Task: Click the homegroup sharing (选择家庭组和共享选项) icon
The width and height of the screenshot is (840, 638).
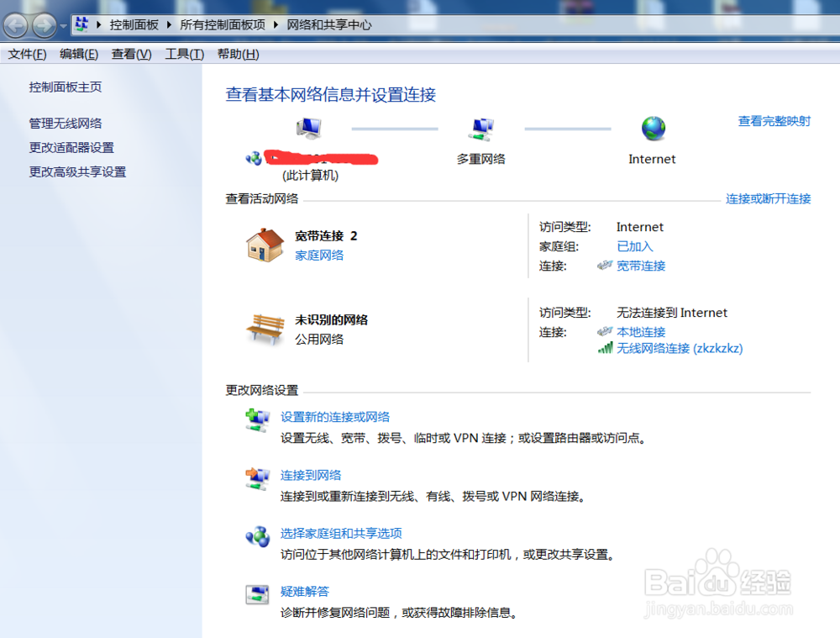Action: [257, 535]
